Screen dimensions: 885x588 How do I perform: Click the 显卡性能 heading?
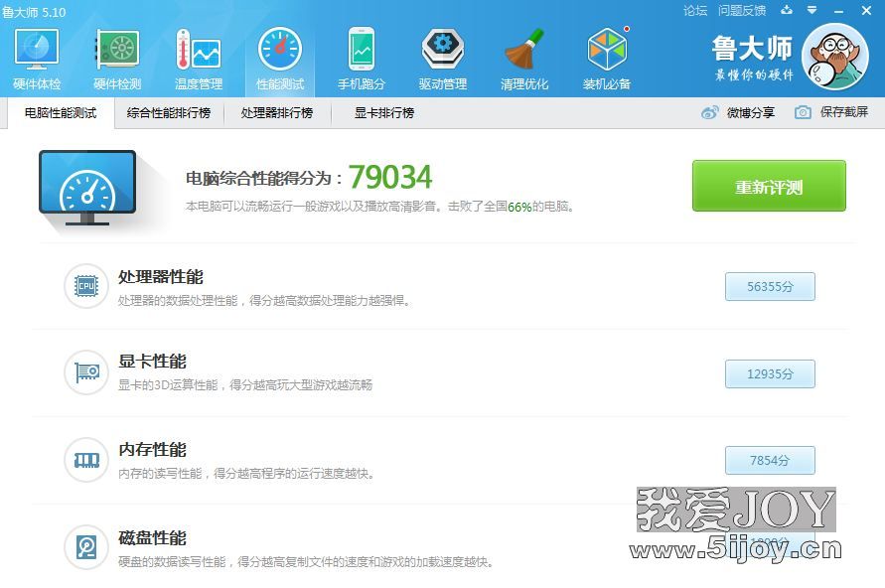click(152, 362)
